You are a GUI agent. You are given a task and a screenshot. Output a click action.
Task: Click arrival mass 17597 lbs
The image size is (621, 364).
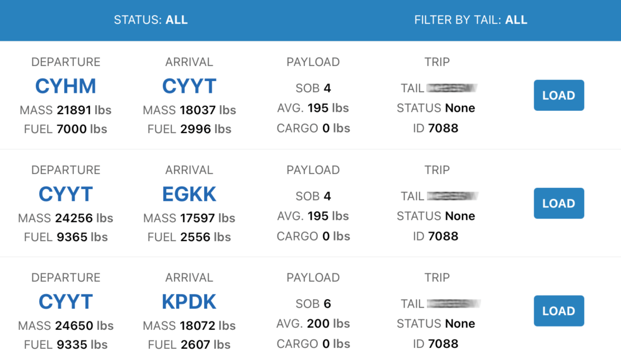[189, 218]
